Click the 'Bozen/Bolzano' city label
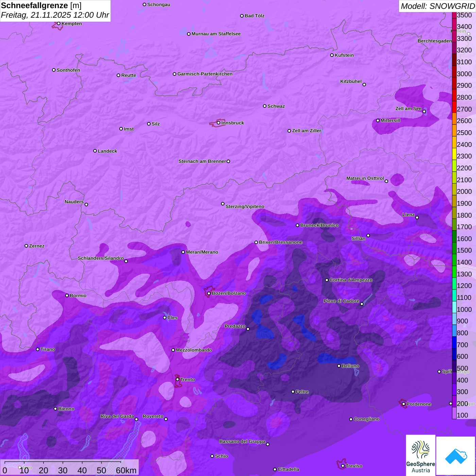476x476 pixels. pos(229,293)
